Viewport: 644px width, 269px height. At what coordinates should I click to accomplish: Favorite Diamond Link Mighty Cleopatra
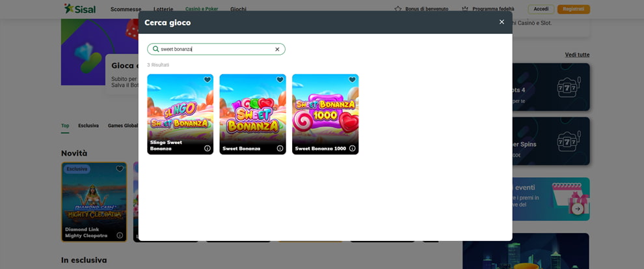pyautogui.click(x=120, y=169)
